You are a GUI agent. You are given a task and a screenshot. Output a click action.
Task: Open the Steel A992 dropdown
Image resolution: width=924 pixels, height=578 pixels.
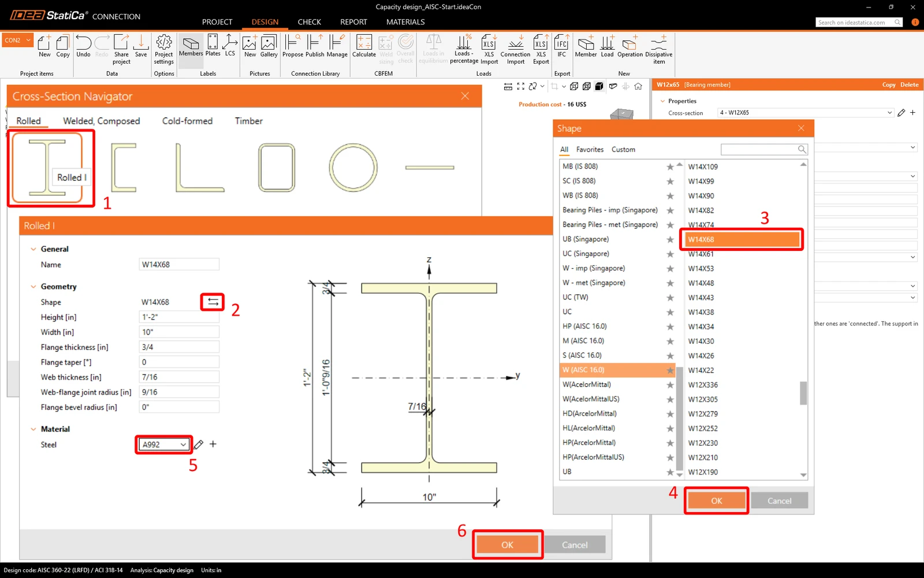pos(164,444)
